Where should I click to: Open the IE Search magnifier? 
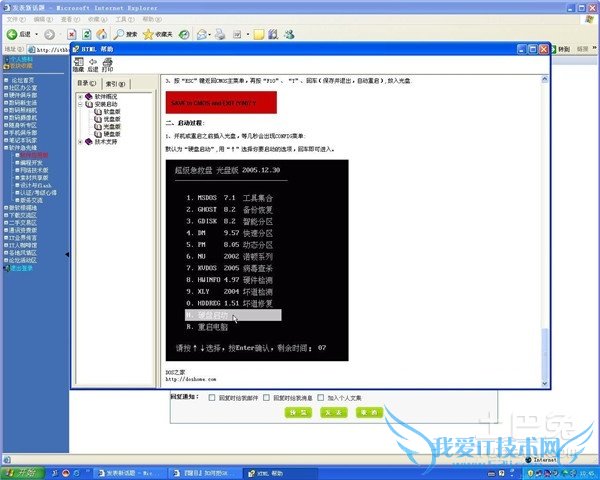(x=119, y=34)
